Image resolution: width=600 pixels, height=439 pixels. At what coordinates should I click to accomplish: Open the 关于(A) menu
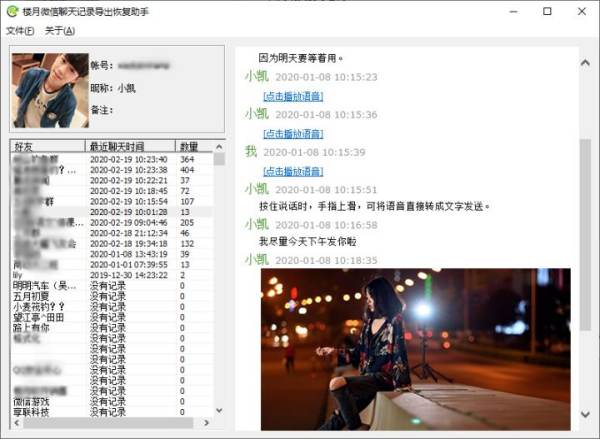coord(59,31)
